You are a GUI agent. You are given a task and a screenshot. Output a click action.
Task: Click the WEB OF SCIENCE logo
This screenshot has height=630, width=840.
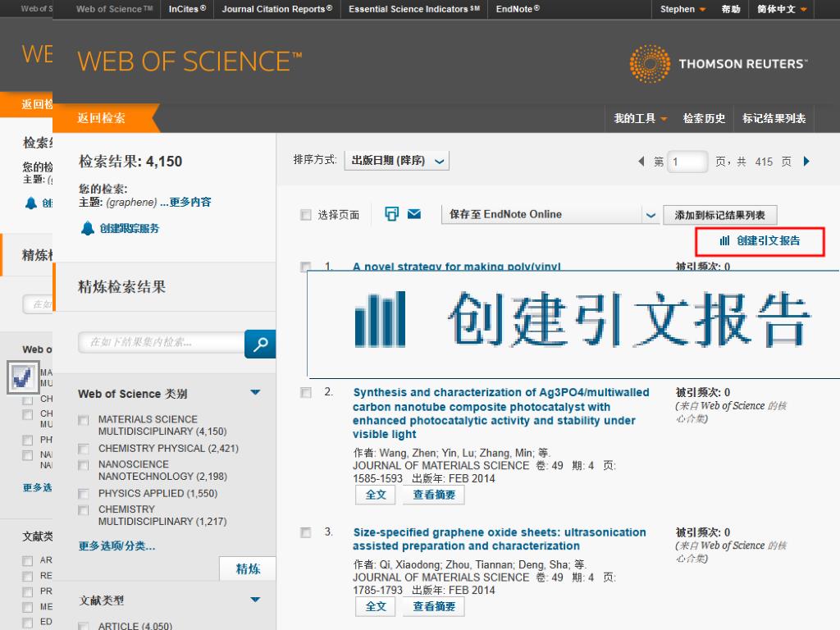click(189, 61)
